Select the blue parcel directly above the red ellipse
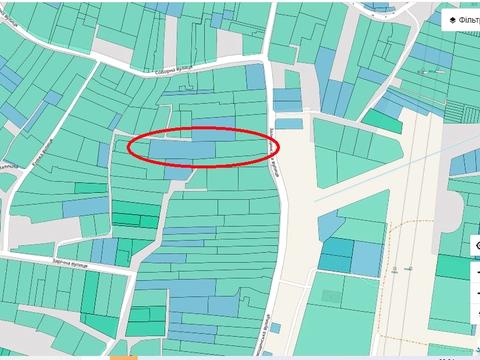480x360 pixels. (x=213, y=129)
